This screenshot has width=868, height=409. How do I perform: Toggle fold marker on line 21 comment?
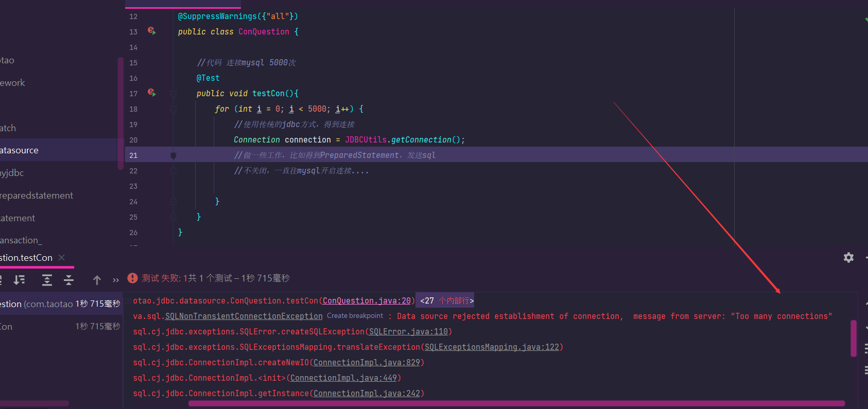[173, 155]
